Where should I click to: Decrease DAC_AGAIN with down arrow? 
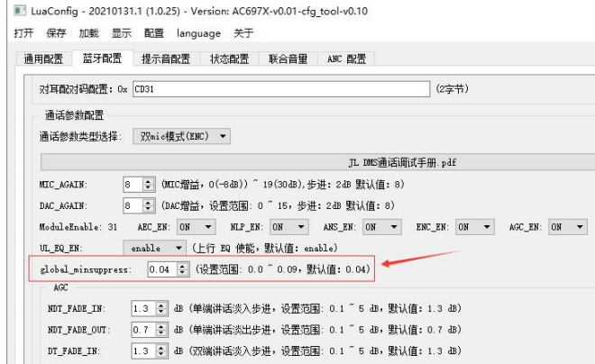point(149,209)
